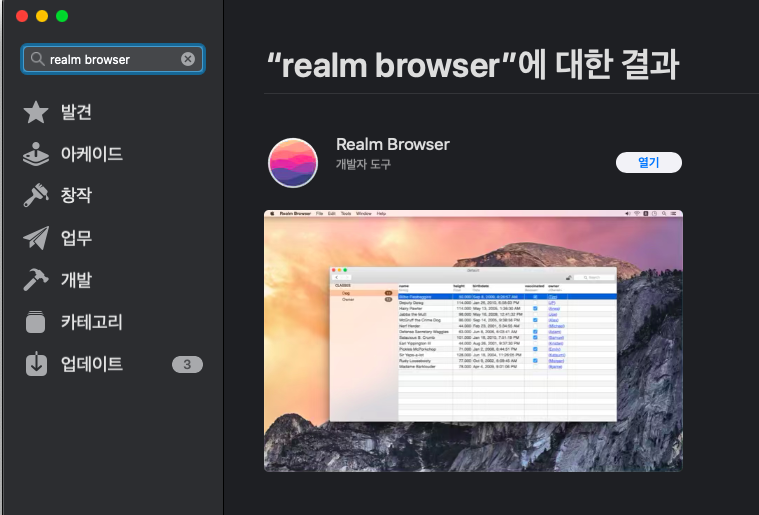Image resolution: width=759 pixels, height=515 pixels.
Task: Focus the realm browser search field
Action: click(113, 59)
